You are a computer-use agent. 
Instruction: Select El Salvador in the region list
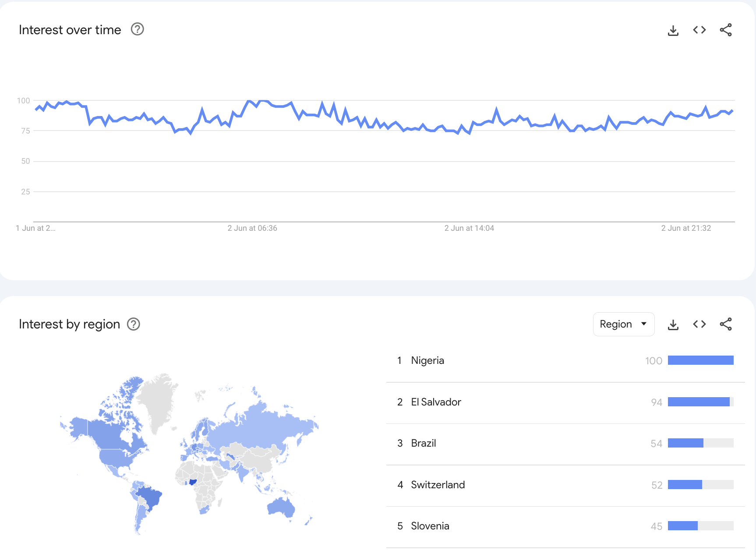pos(436,402)
